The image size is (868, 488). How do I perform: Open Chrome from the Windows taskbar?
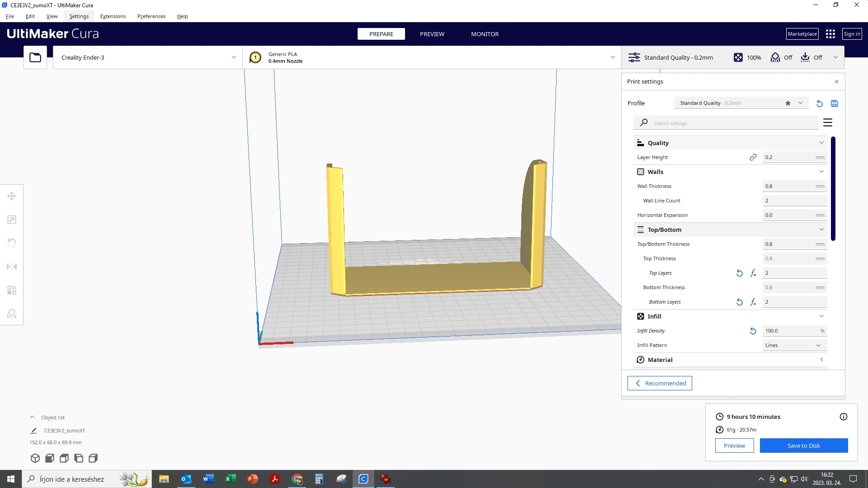[297, 479]
